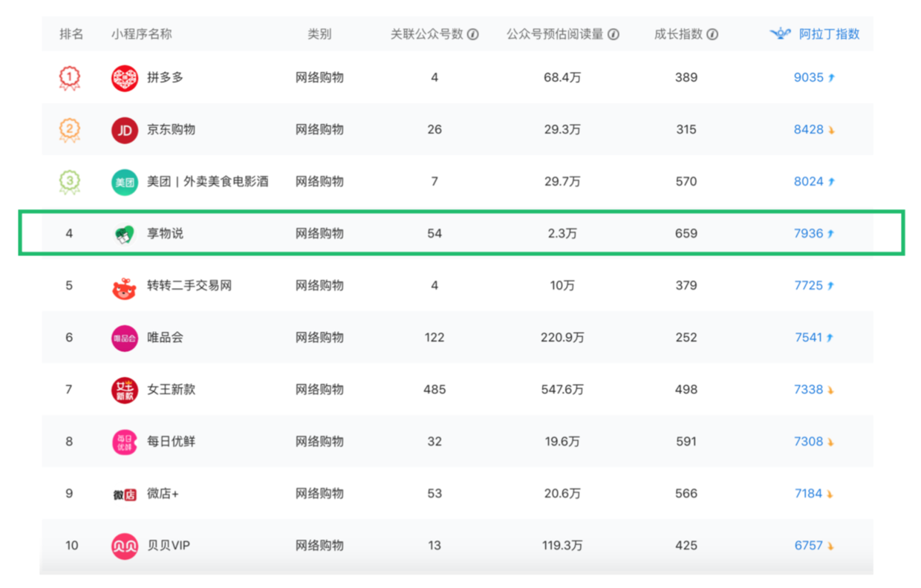
Task: Select the 美团｜外卖美食电影酒 name text
Action: pyautogui.click(x=208, y=181)
